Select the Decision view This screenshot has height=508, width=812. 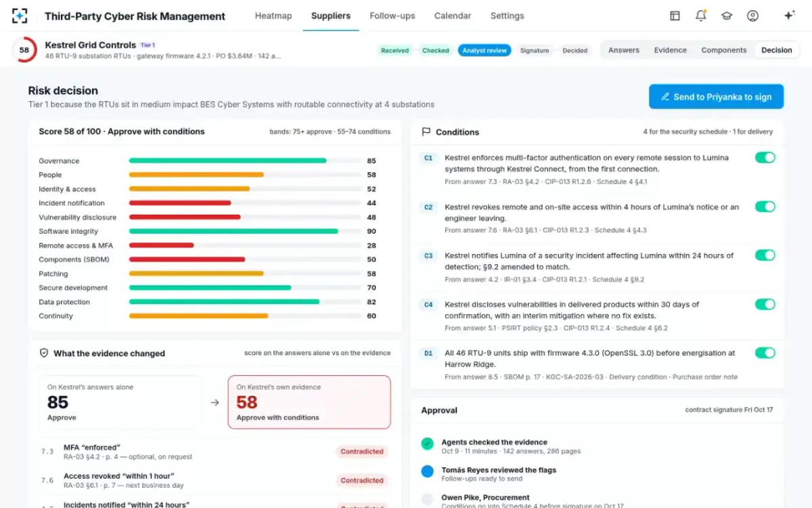(x=777, y=50)
